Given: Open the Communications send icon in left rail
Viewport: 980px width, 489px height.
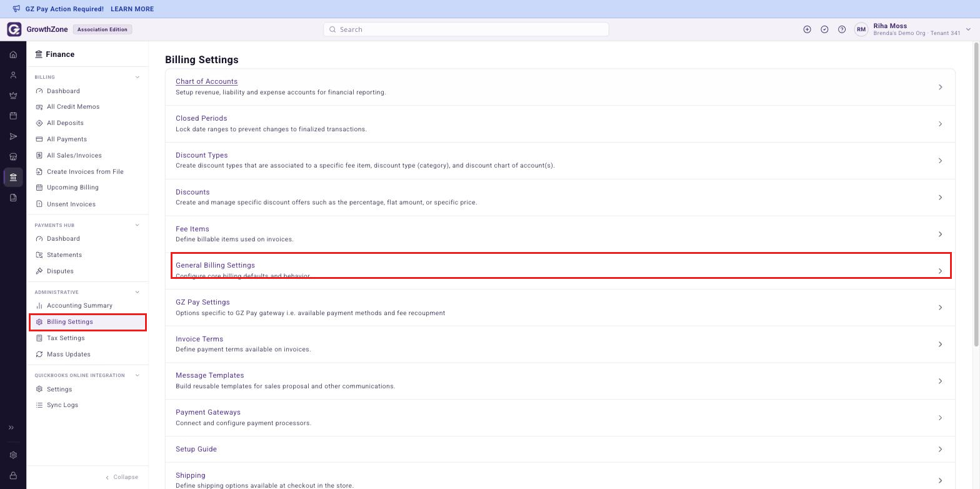Looking at the screenshot, I should pos(13,136).
